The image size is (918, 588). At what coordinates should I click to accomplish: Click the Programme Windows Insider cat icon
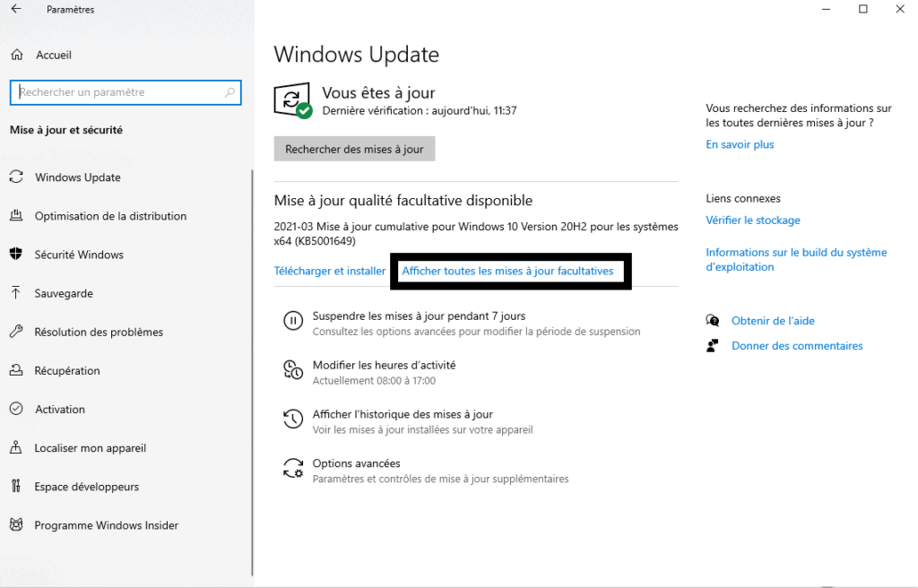pos(16,524)
